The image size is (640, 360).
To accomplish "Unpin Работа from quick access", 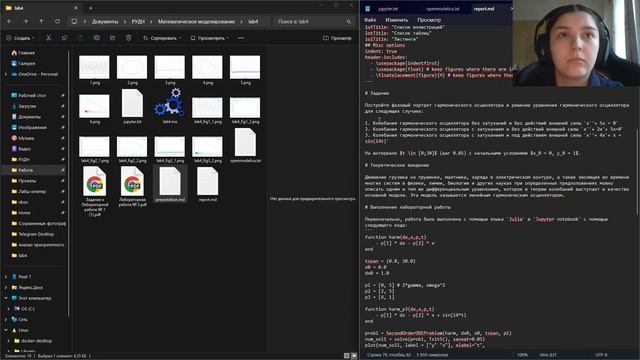I will [x=63, y=170].
